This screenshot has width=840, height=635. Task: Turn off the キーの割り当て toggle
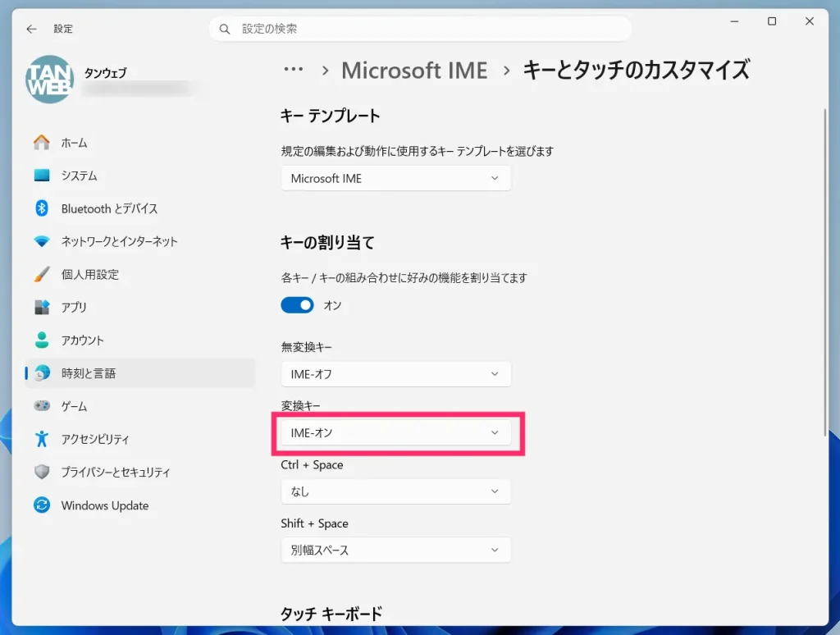pyautogui.click(x=297, y=305)
